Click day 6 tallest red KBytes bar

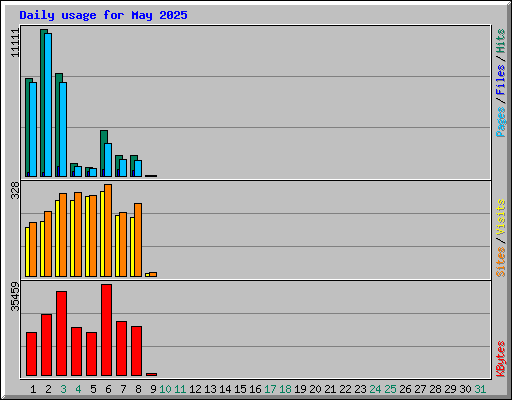coord(107,330)
